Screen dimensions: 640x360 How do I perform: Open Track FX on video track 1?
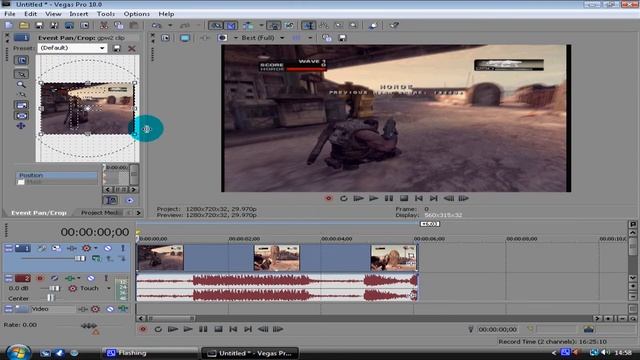tap(71, 248)
